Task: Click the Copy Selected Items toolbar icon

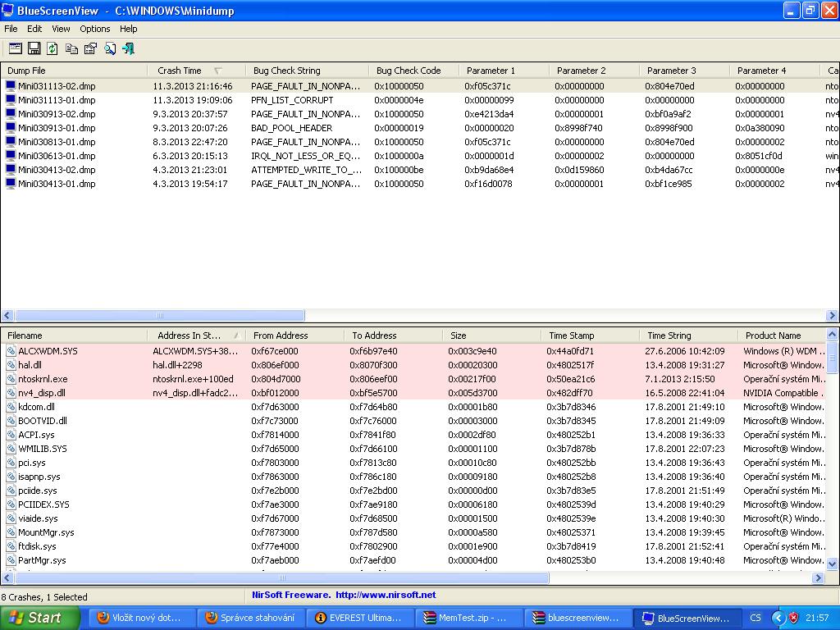Action: click(71, 48)
